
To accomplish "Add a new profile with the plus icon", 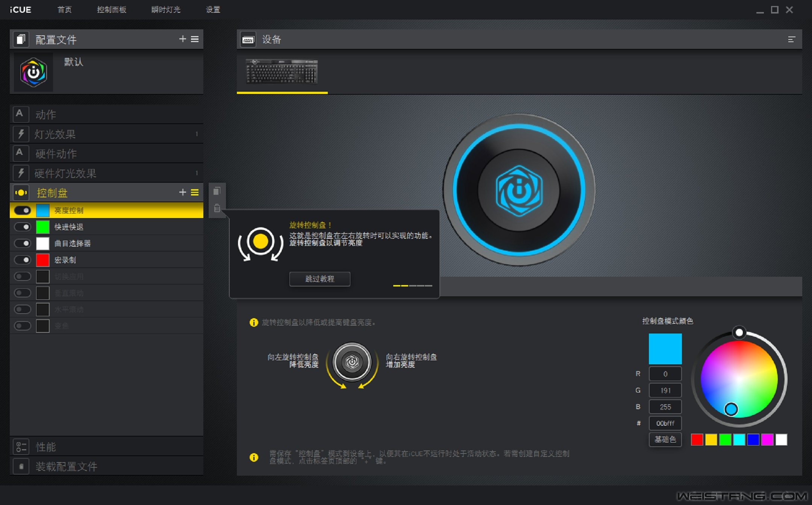I will pyautogui.click(x=182, y=39).
